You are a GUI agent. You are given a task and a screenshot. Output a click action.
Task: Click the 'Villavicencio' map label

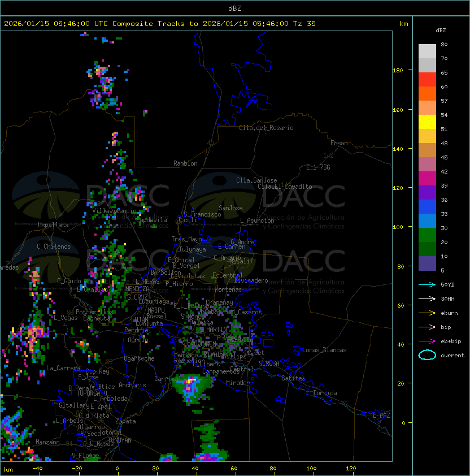click(114, 211)
